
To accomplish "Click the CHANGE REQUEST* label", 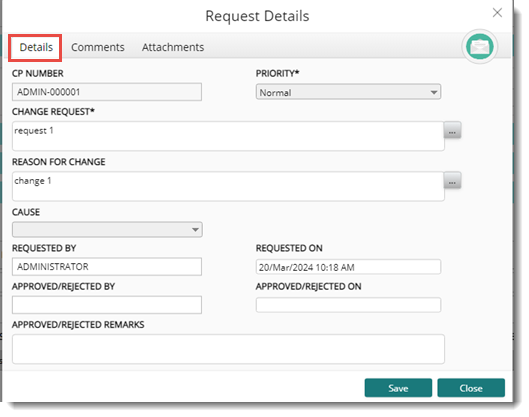I will point(53,112).
